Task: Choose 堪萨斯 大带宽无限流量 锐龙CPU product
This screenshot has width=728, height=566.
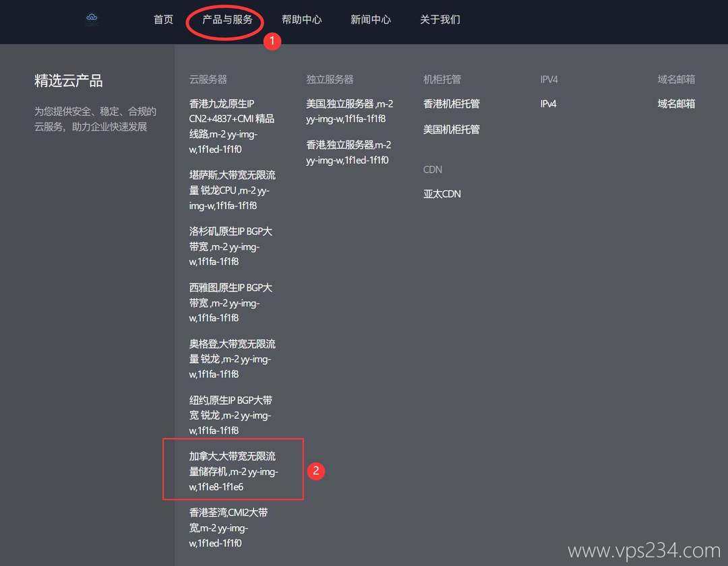Action: pyautogui.click(x=232, y=190)
